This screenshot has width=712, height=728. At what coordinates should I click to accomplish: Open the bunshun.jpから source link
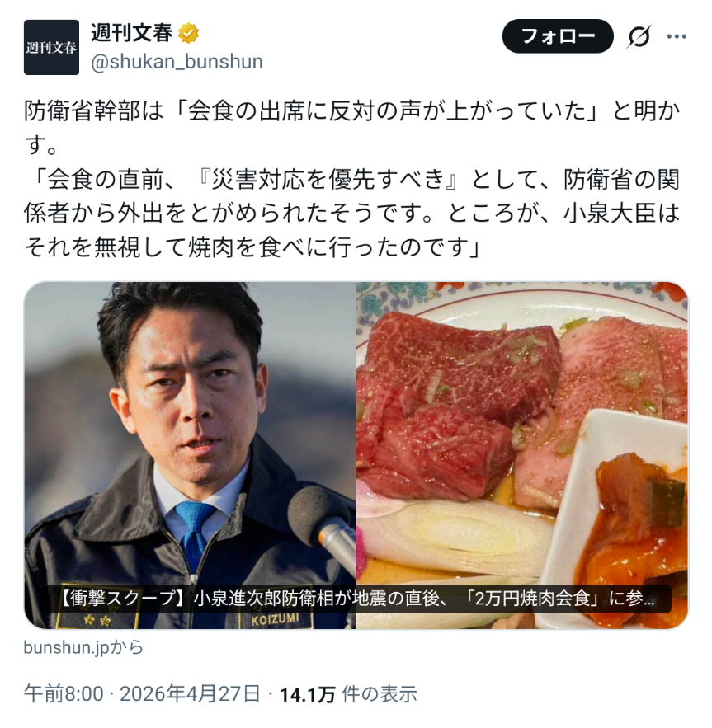(x=83, y=647)
